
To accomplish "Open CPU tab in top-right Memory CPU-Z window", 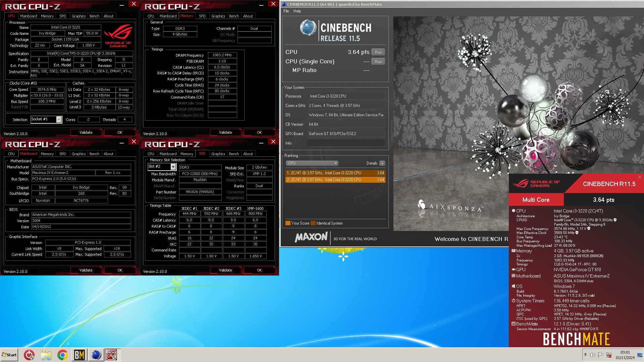I will [151, 16].
